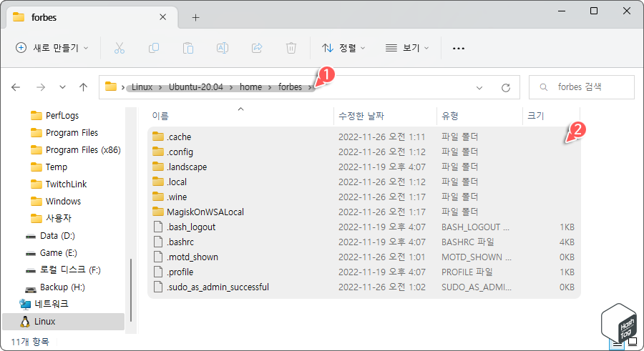Click the Cut scissors icon

(119, 48)
